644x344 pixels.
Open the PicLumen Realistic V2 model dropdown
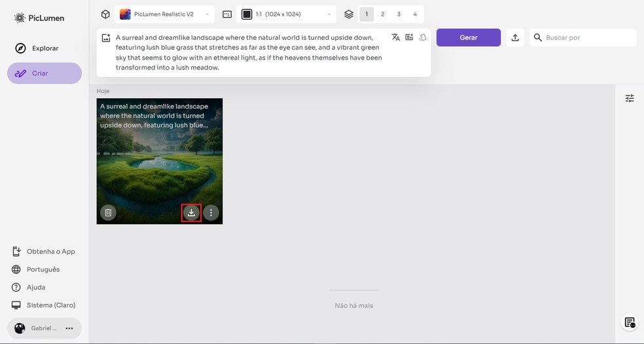(164, 14)
